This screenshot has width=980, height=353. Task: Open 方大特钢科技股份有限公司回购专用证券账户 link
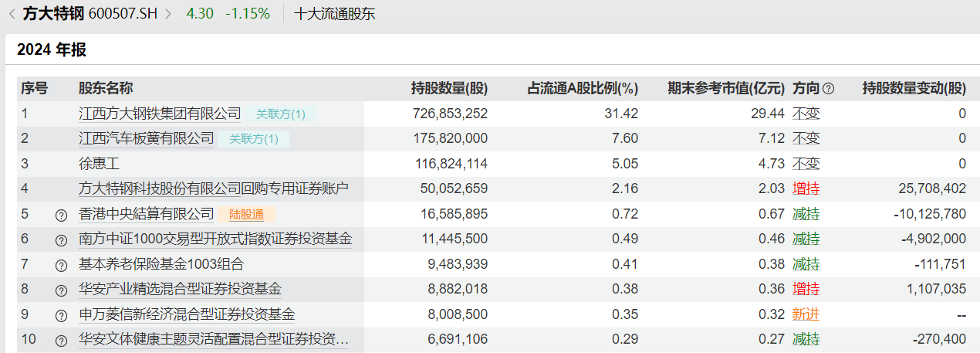point(214,188)
